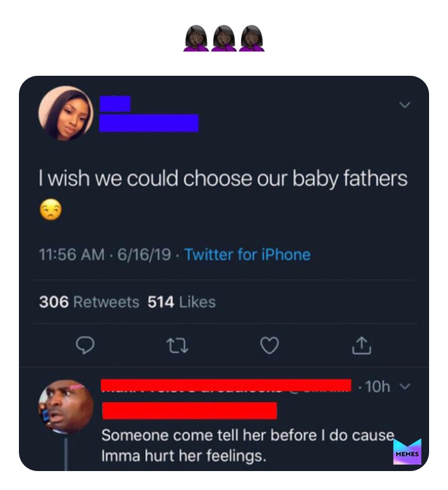View the 514 Likes list
The width and height of the screenshot is (448, 490).
coord(182,302)
